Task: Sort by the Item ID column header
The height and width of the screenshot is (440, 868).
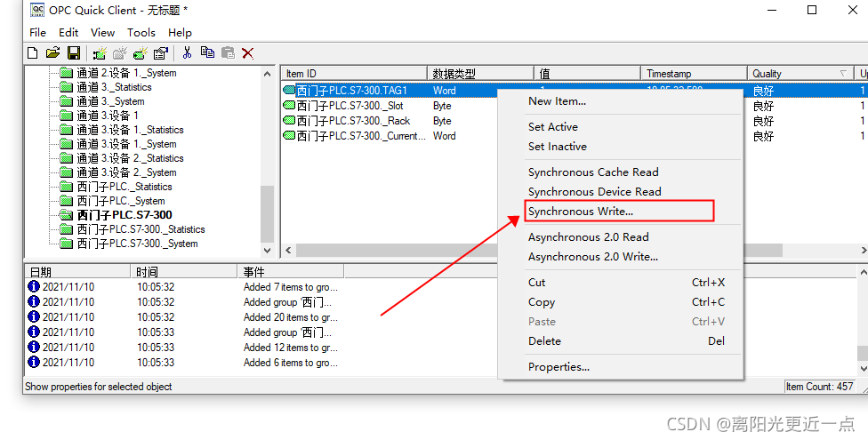Action: click(x=354, y=73)
